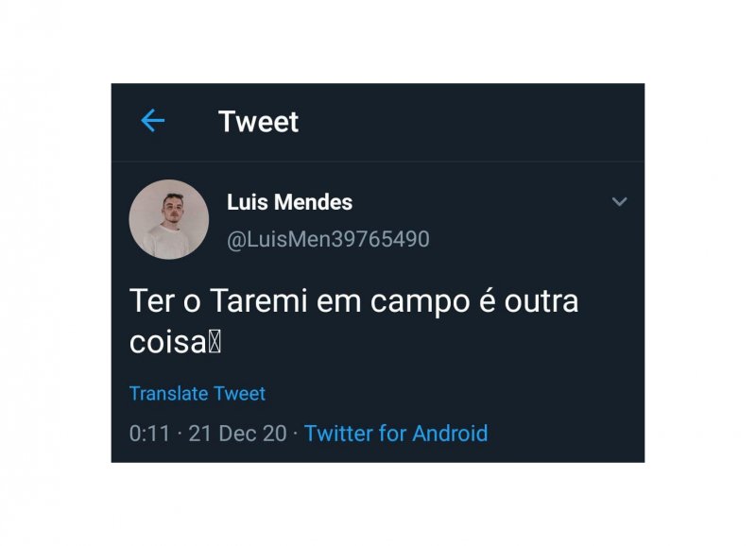
Task: Open the @LuisMen39765490 handle
Action: (328, 240)
